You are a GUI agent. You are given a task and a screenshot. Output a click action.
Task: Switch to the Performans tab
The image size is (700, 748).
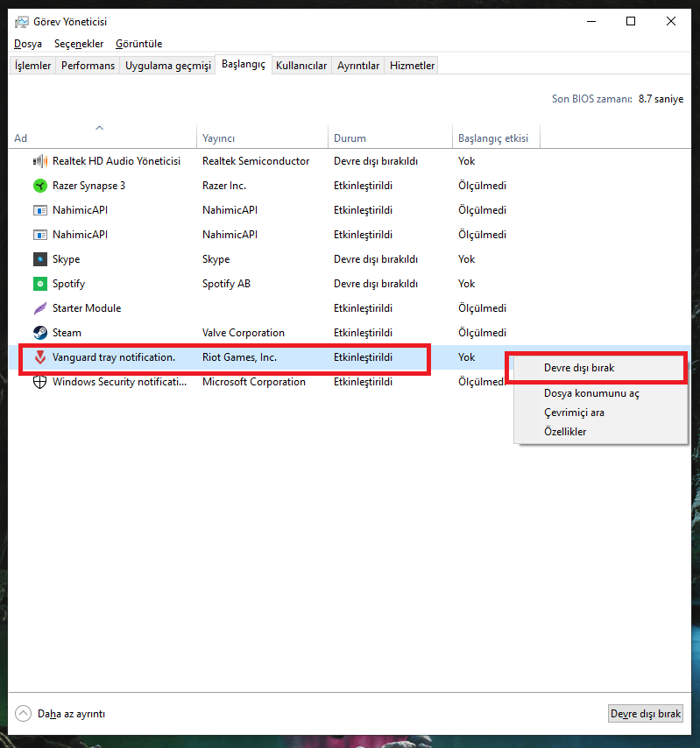[88, 66]
